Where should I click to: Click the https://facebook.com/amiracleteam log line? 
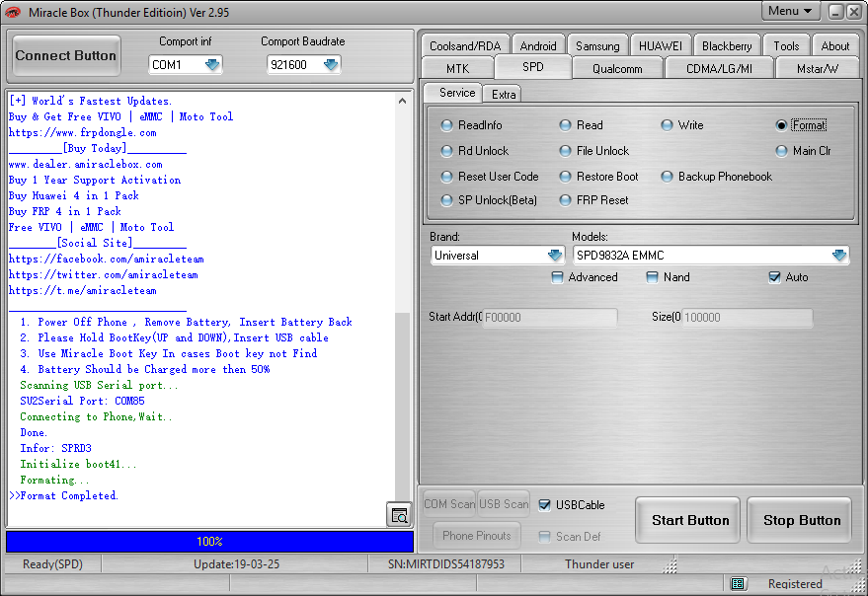pyautogui.click(x=107, y=259)
